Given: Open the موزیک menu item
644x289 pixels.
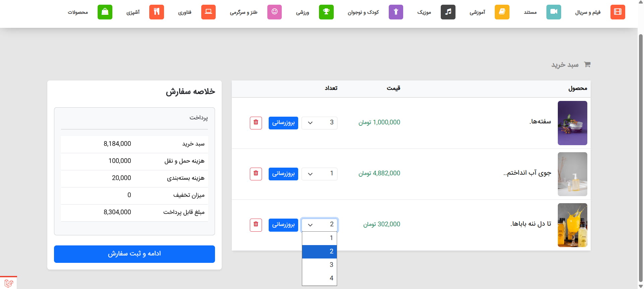Looking at the screenshot, I should 424,12.
